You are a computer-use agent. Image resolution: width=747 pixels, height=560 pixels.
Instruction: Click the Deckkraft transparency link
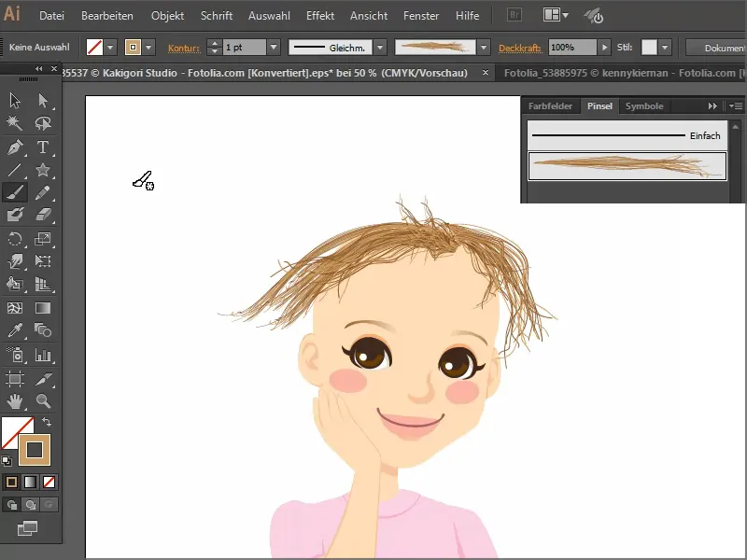point(520,48)
